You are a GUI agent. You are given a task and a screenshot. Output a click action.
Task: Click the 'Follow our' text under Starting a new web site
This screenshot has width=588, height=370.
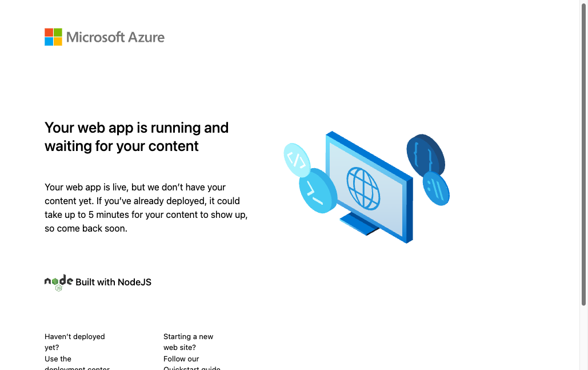pyautogui.click(x=181, y=359)
